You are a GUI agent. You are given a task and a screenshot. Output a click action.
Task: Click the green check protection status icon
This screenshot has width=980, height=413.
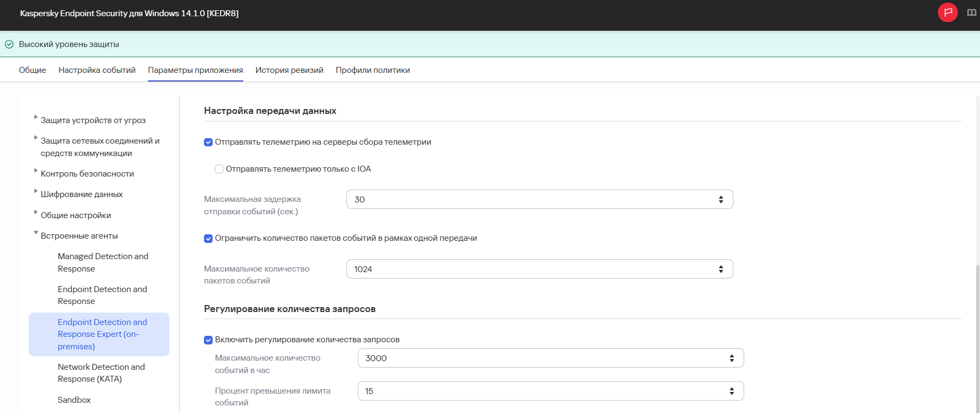pyautogui.click(x=9, y=44)
